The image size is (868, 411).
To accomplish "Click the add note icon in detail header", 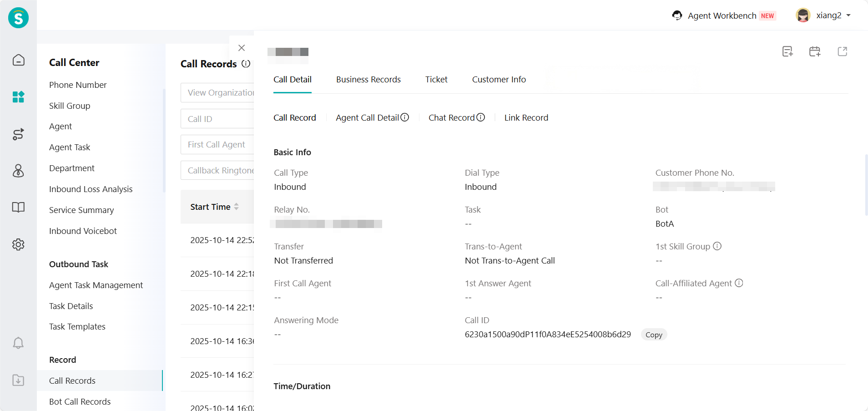I will 787,51.
